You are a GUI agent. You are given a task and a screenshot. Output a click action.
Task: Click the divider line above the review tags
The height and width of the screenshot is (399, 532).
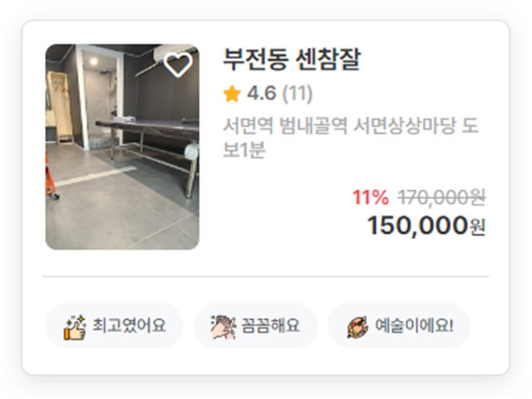point(266,277)
